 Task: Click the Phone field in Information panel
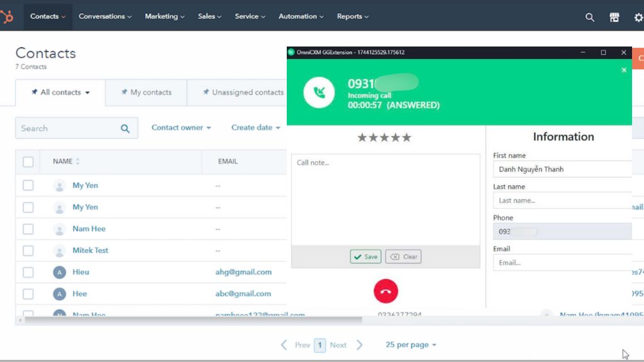click(562, 231)
